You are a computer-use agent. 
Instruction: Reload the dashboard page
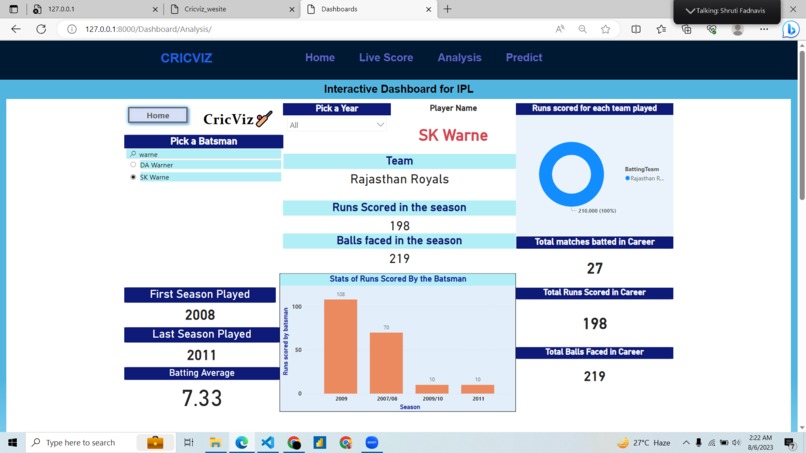pos(41,29)
